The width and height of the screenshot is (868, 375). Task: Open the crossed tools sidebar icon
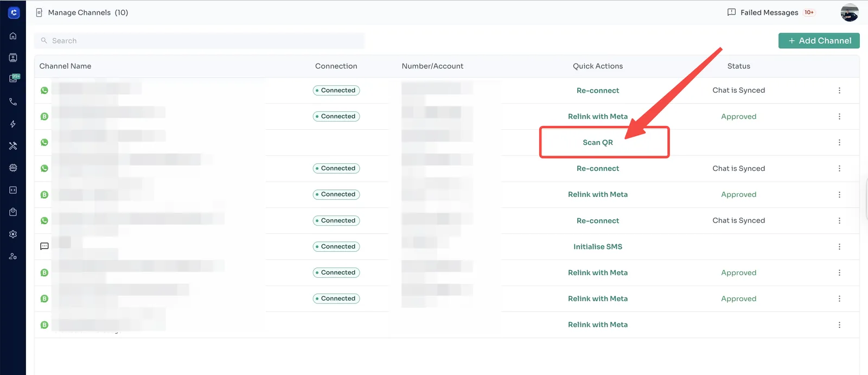13,146
